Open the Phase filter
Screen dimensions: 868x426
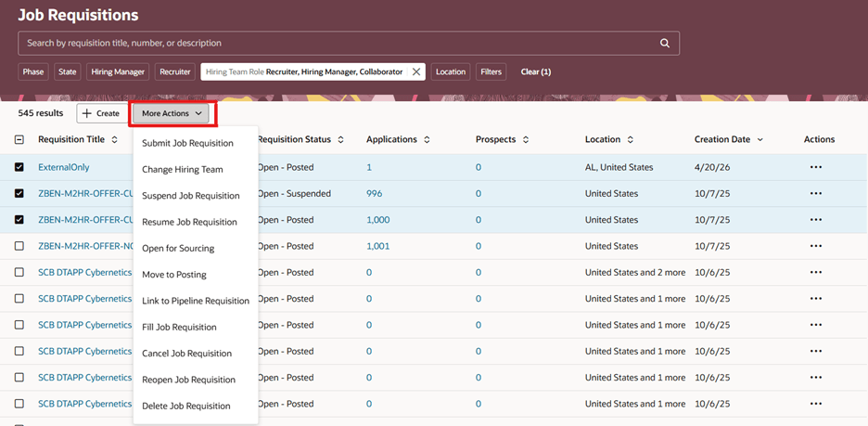(33, 72)
